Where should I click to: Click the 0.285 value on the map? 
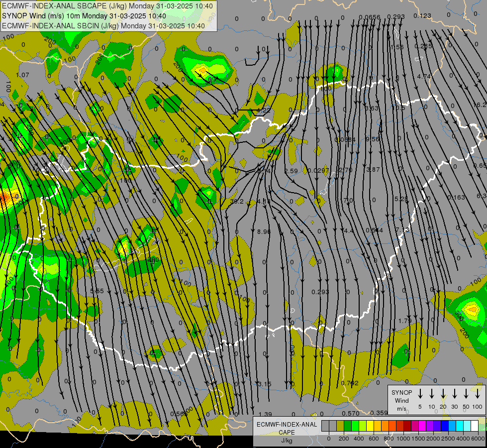click(x=423, y=46)
